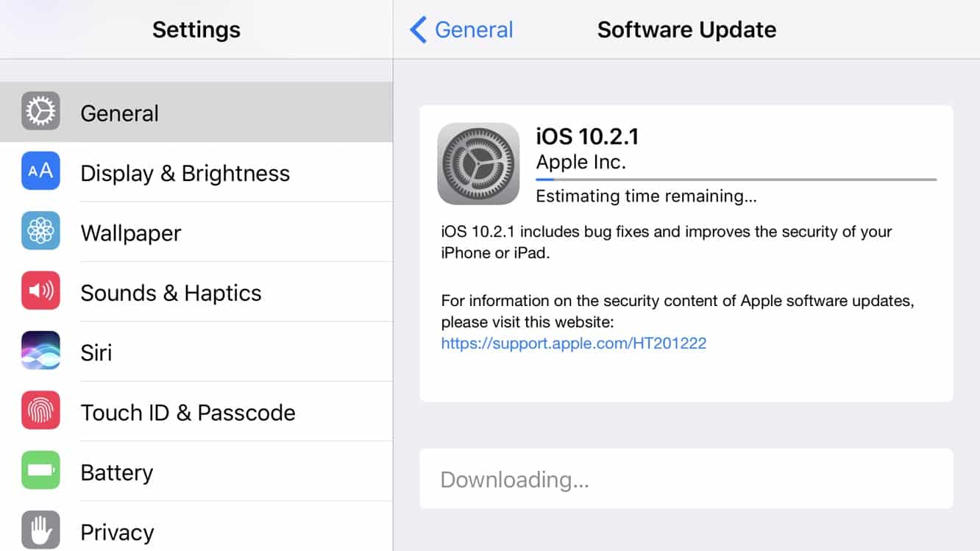Click the General gear icon in sidebar
This screenshot has height=551, width=980.
[40, 112]
